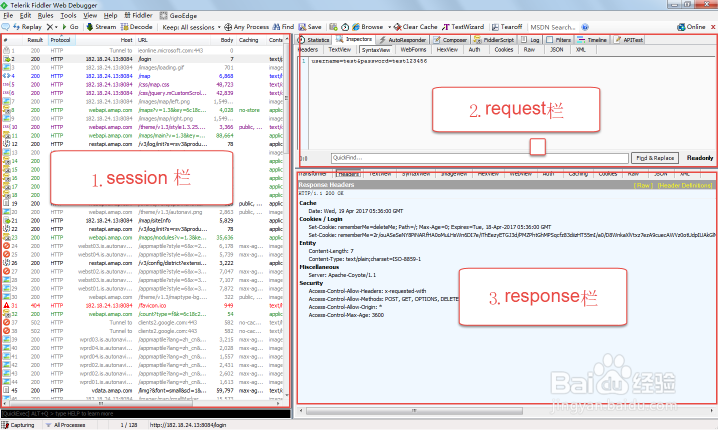Click the Fiddler menu bar item
This screenshot has height=430, width=718.
click(138, 16)
